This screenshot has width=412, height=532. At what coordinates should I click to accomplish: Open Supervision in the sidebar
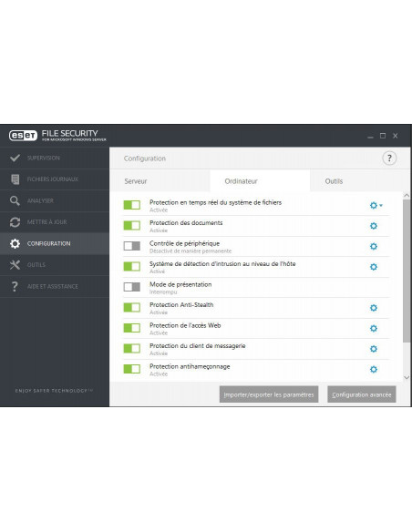click(55, 158)
